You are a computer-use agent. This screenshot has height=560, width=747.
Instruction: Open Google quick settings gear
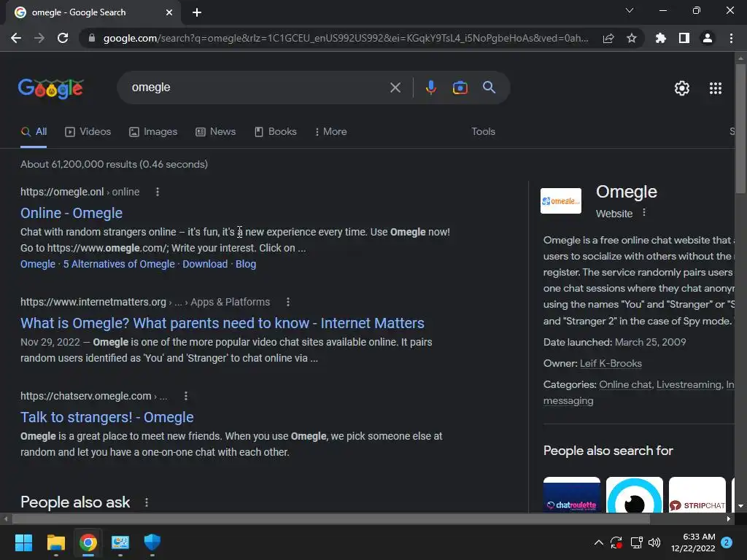coord(682,88)
